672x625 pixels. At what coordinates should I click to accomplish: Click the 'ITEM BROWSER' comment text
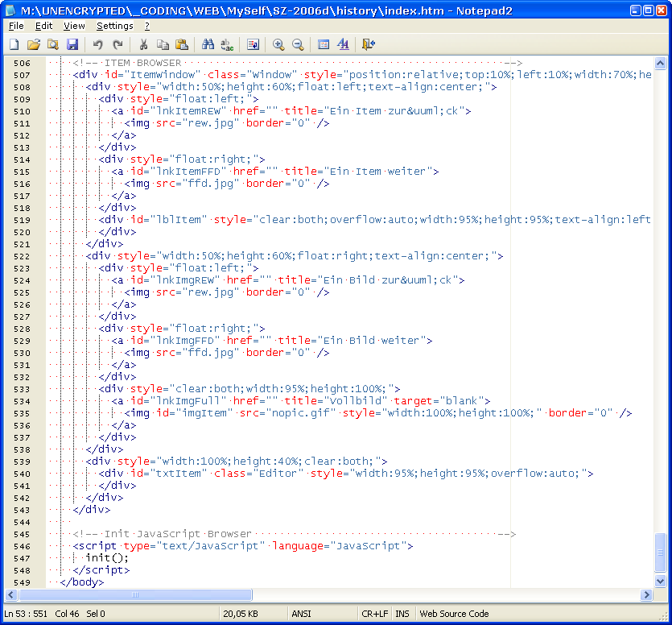[x=142, y=63]
